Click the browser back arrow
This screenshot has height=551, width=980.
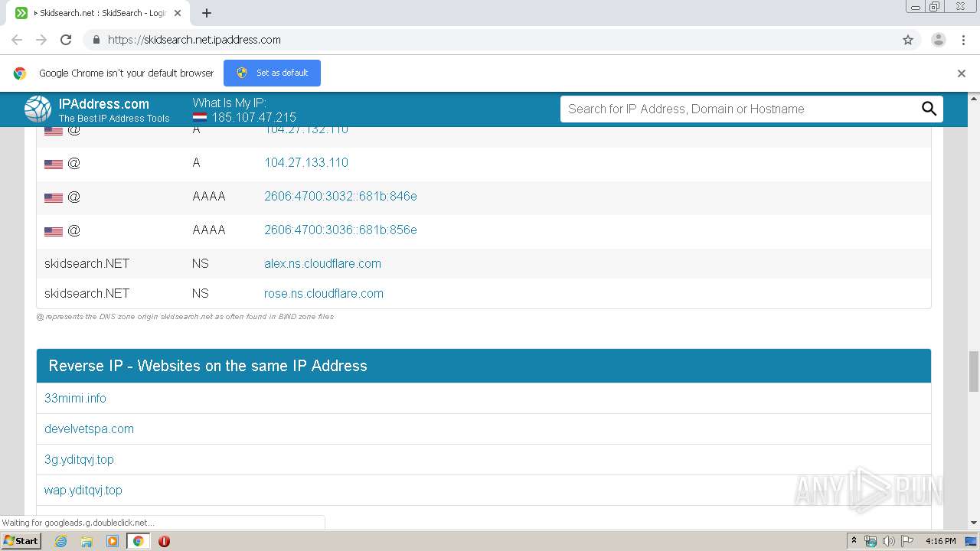click(17, 40)
